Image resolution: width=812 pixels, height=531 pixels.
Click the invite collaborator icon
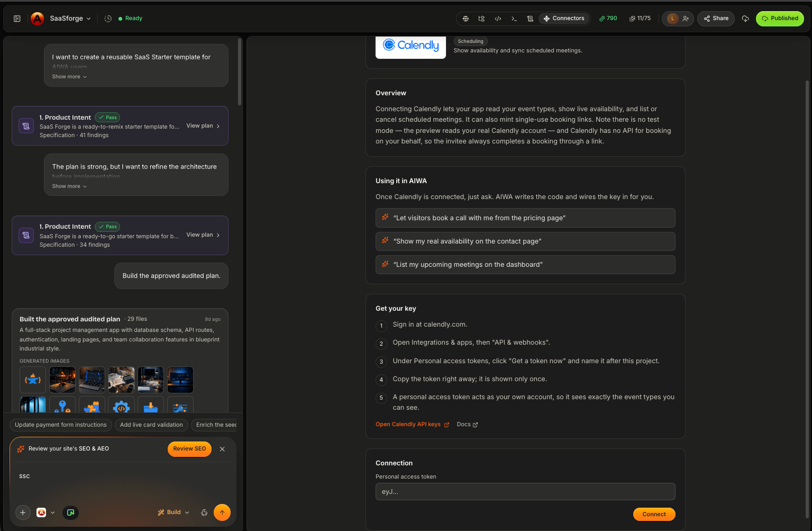pyautogui.click(x=686, y=19)
